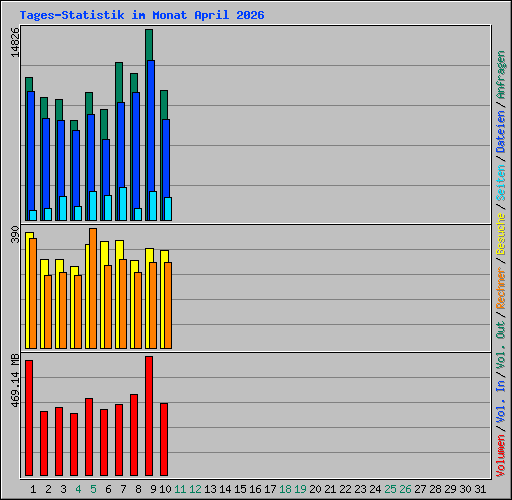Click the day 30 label on x-axis
This screenshot has height=500, width=512.
click(465, 489)
